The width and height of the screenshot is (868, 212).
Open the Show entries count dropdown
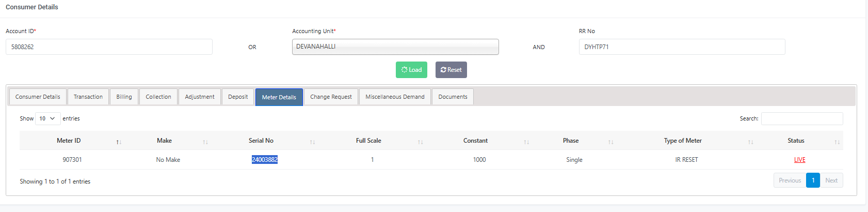pyautogui.click(x=47, y=118)
